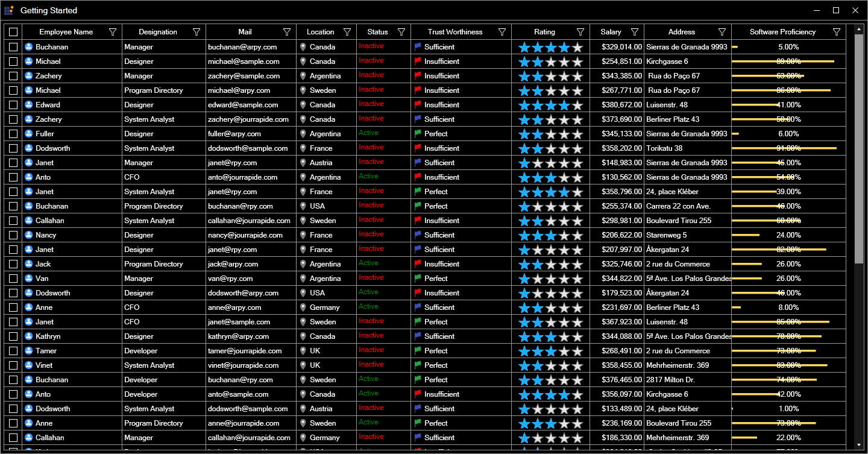The image size is (868, 454).
Task: Click the location pin icon beside Germany in Anne's row
Action: [x=303, y=307]
